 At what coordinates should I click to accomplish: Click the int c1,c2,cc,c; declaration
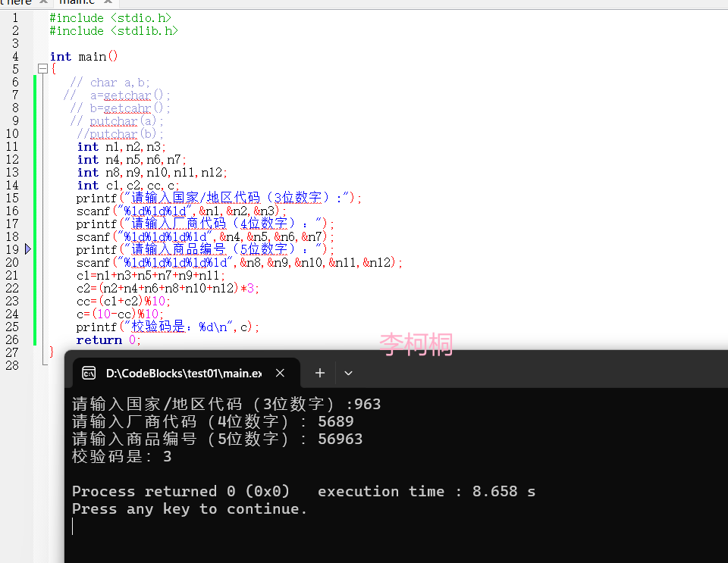tap(127, 186)
